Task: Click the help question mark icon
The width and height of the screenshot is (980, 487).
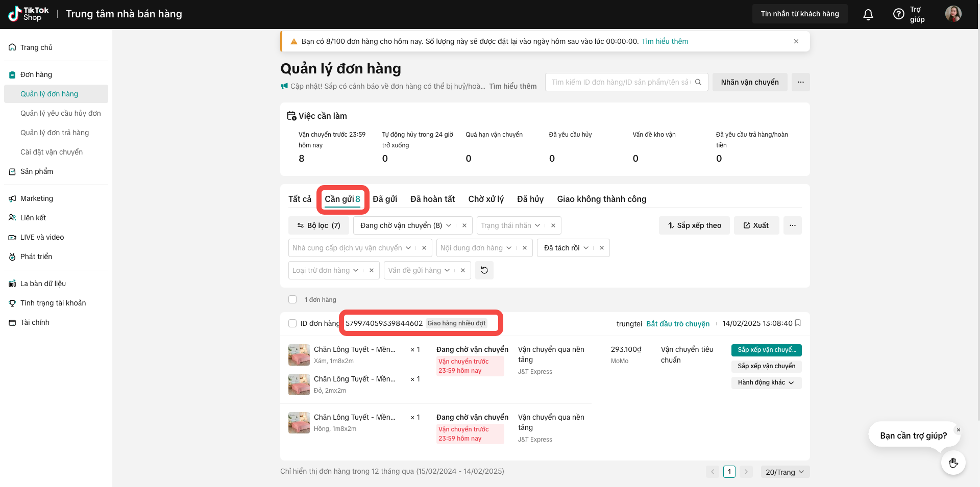Action: click(898, 14)
